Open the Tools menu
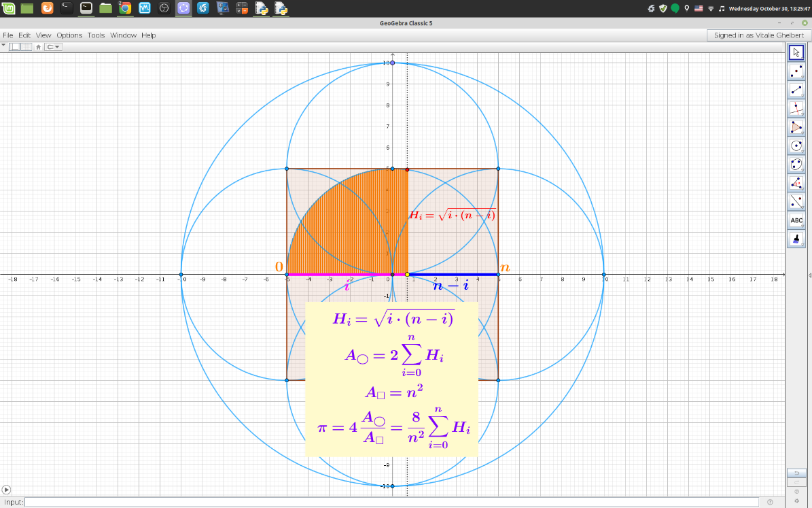 96,35
